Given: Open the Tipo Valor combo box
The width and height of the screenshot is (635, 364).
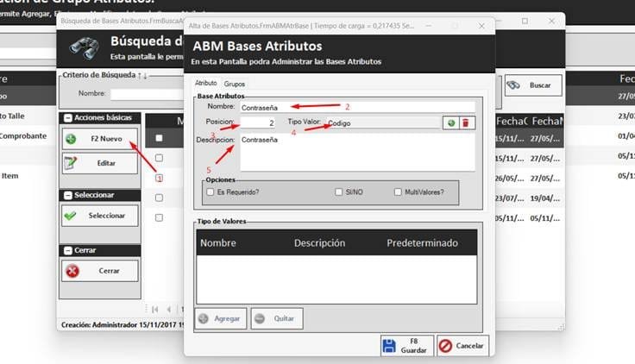Looking at the screenshot, I should pos(381,123).
